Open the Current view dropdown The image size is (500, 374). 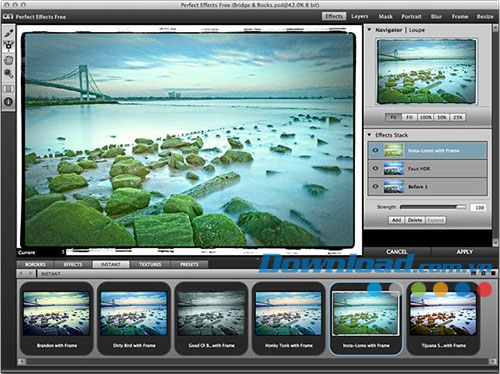[x=41, y=252]
